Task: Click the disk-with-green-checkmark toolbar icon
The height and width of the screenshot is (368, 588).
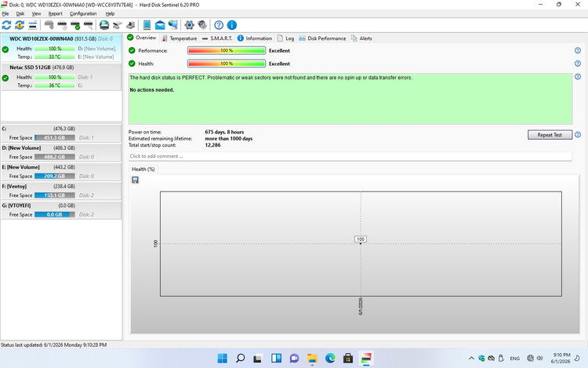Action: point(75,25)
